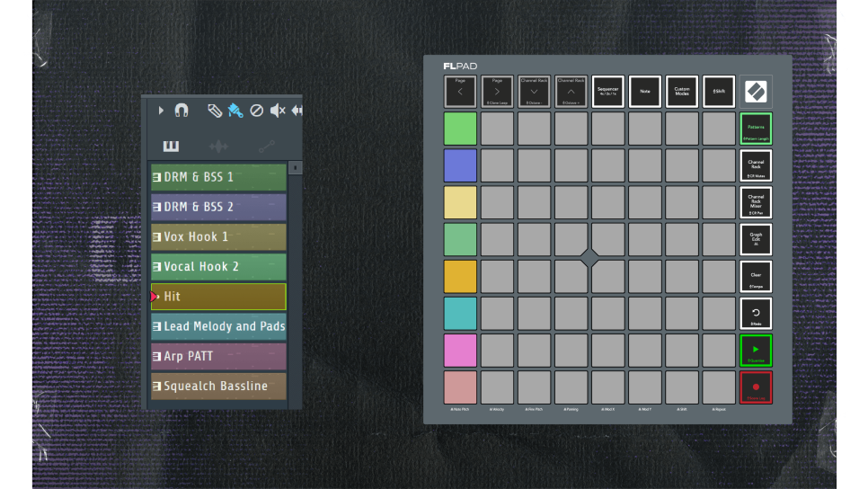
Task: Click the Channel Rack down arrow pad
Action: (535, 92)
